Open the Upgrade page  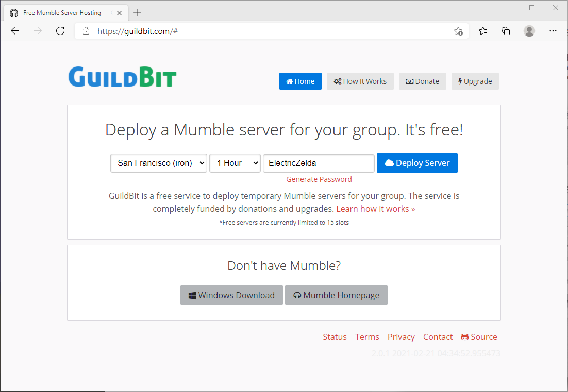click(x=475, y=81)
